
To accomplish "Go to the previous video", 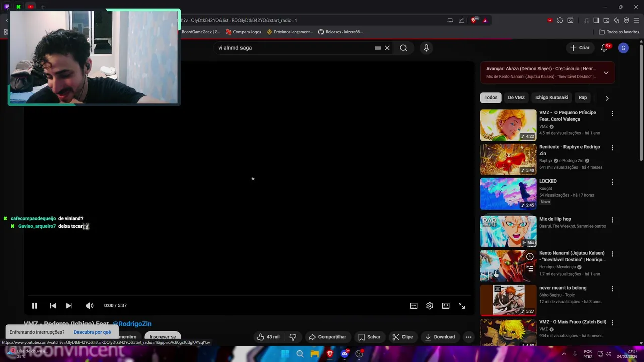I will click(x=53, y=306).
